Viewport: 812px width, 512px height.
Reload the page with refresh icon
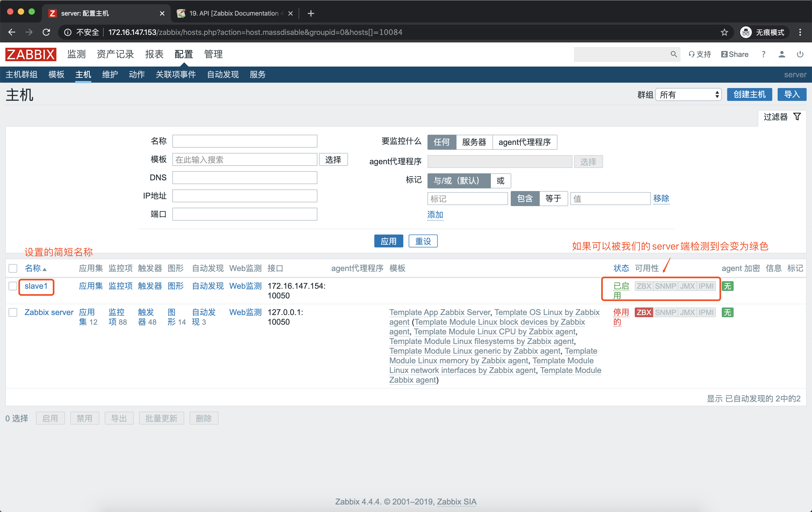46,32
